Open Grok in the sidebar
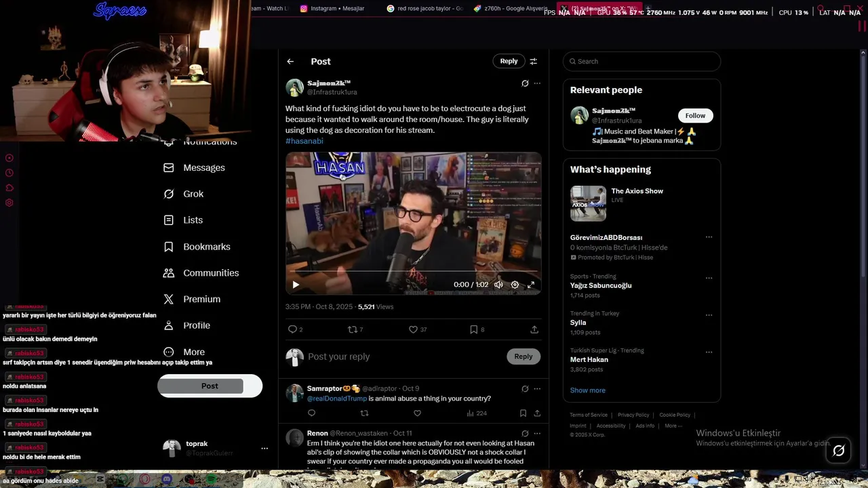The height and width of the screenshot is (488, 868). 183,194
